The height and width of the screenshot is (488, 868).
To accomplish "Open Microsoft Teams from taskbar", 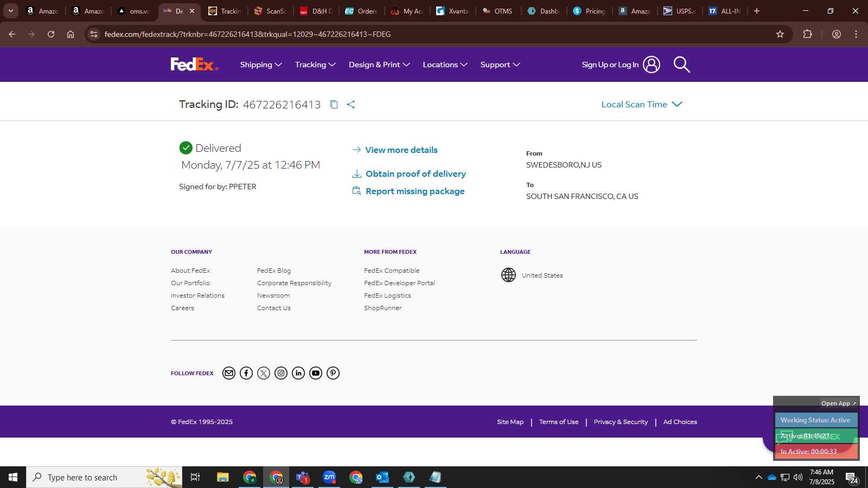I will pos(303,477).
